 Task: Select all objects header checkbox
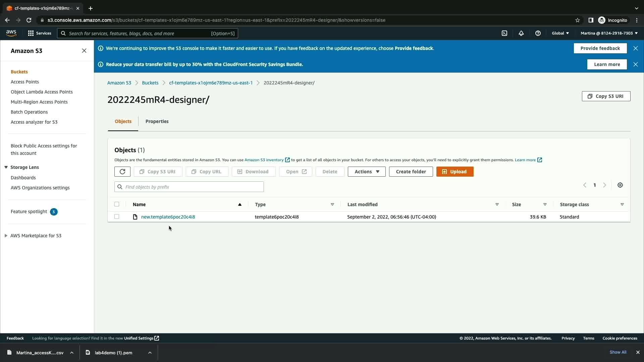[x=117, y=204]
